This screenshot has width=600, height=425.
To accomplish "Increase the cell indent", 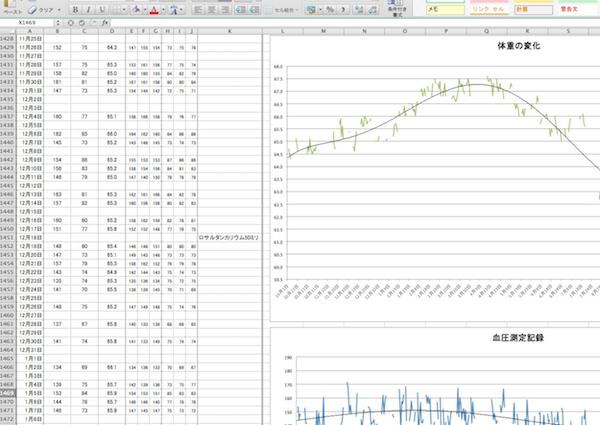I will coord(254,10).
